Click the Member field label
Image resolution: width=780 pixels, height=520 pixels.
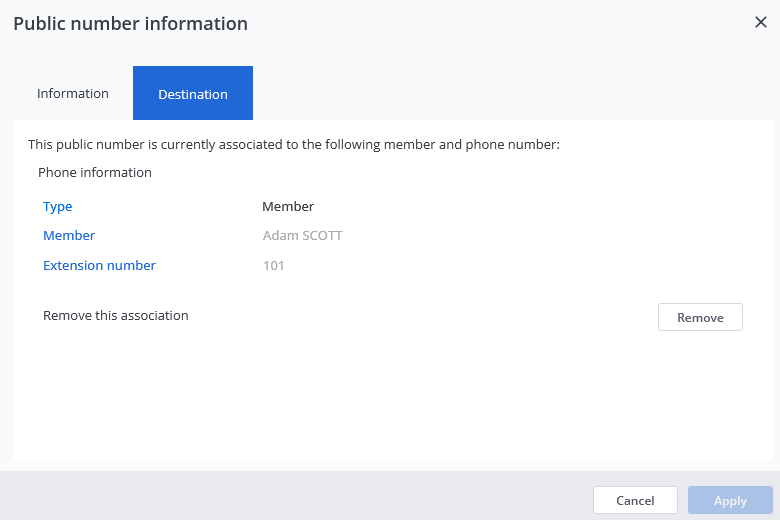point(69,236)
